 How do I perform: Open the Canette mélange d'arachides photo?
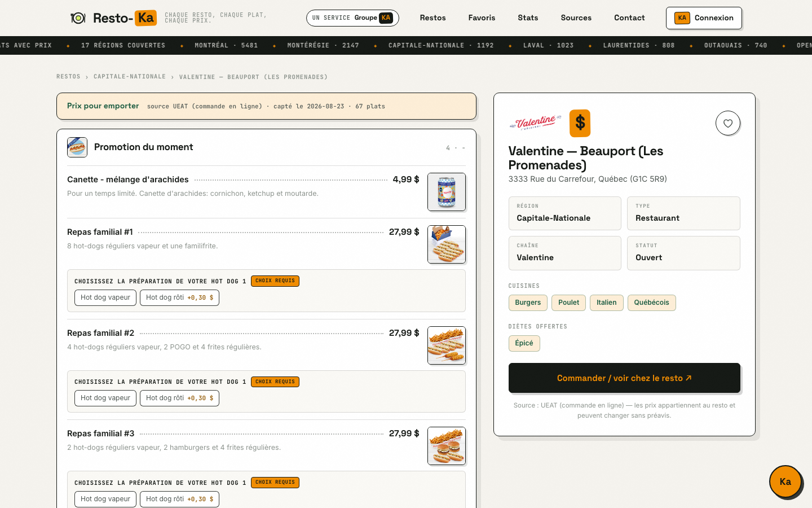coord(447,192)
